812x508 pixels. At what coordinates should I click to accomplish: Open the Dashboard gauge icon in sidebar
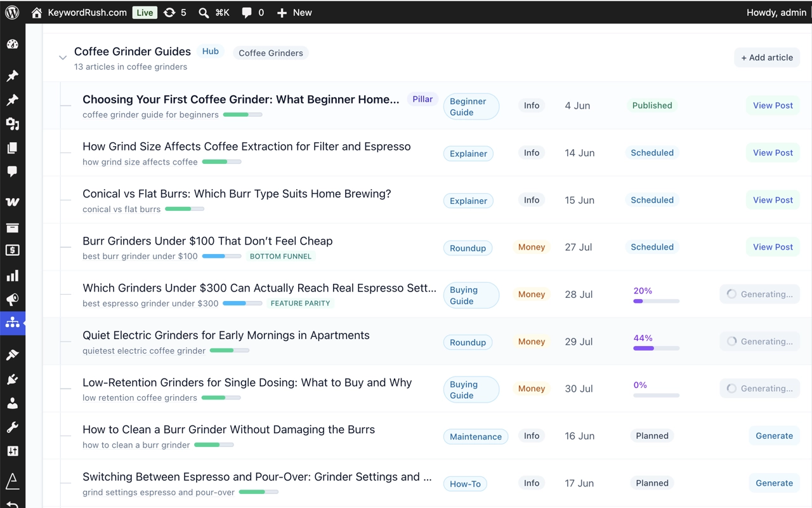[x=12, y=44]
